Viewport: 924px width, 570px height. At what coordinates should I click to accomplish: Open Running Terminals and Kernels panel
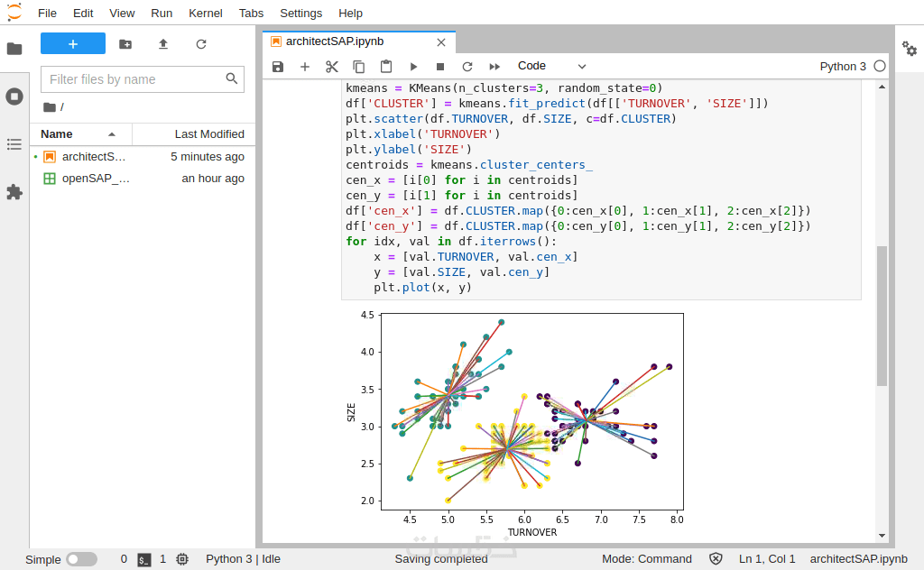pyautogui.click(x=14, y=97)
